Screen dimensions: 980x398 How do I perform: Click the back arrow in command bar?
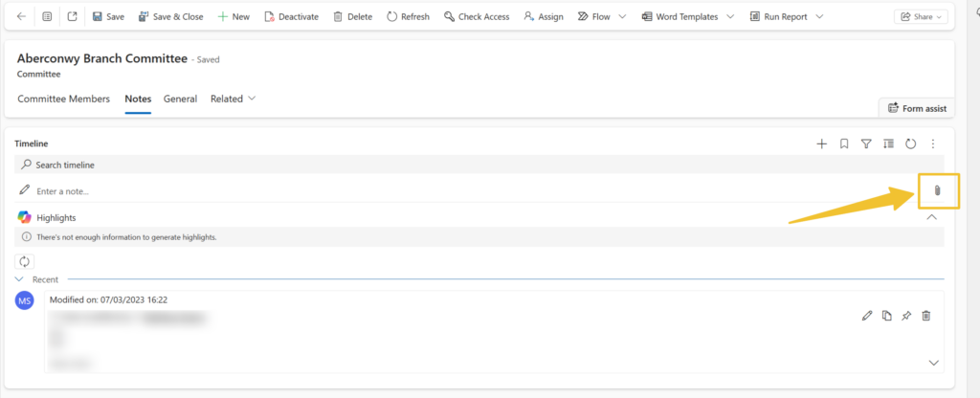[21, 16]
